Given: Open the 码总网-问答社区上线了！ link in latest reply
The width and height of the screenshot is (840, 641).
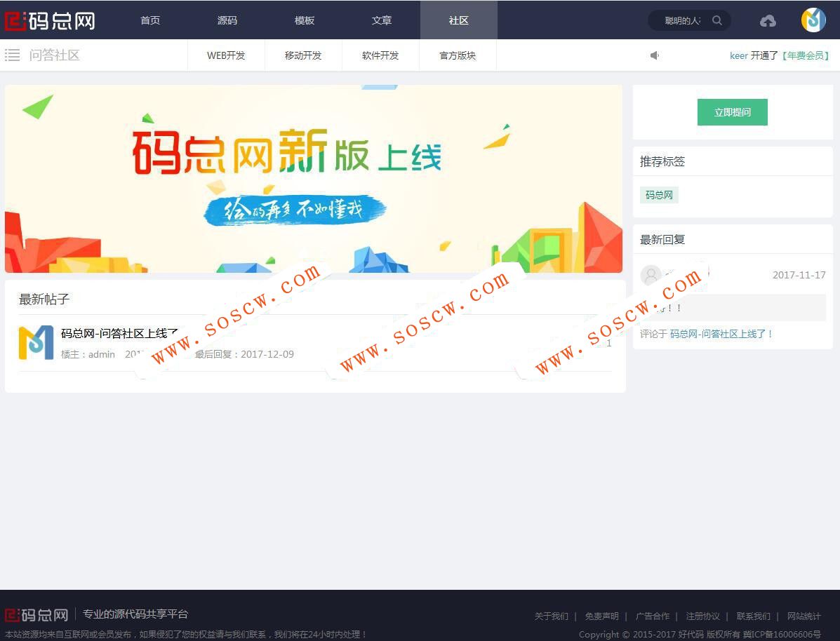Looking at the screenshot, I should (x=721, y=334).
